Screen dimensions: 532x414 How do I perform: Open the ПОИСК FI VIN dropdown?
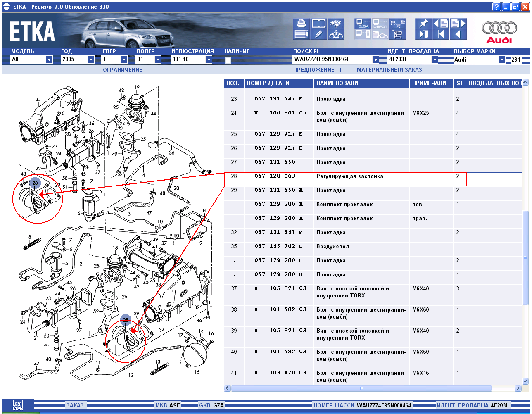point(375,59)
